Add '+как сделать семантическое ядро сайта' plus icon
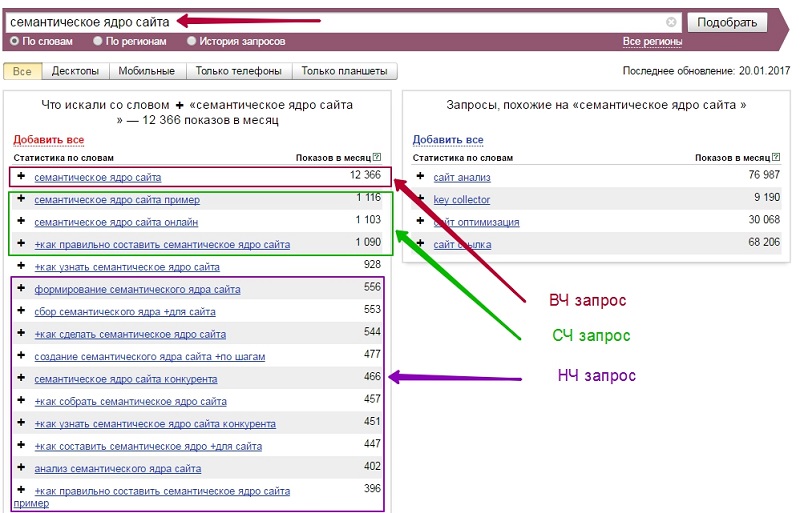This screenshot has height=513, width=800. tap(21, 333)
